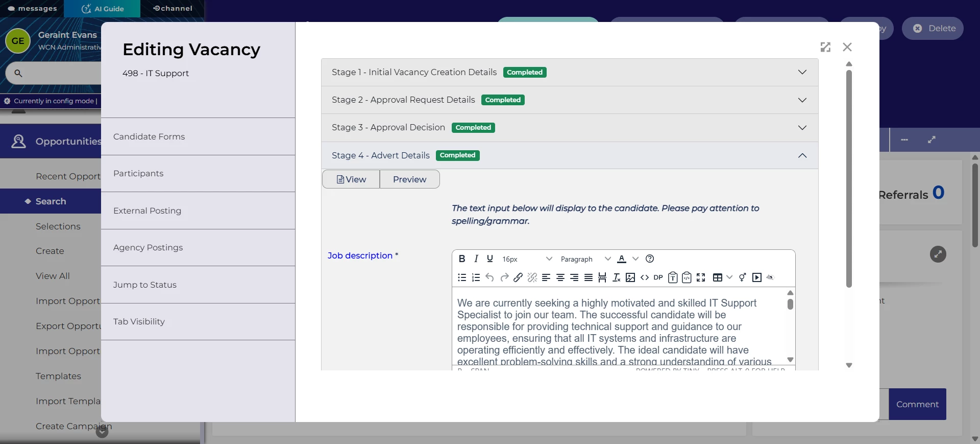
Task: Expand Stage 2 - Approval Request Details
Action: [x=570, y=100]
